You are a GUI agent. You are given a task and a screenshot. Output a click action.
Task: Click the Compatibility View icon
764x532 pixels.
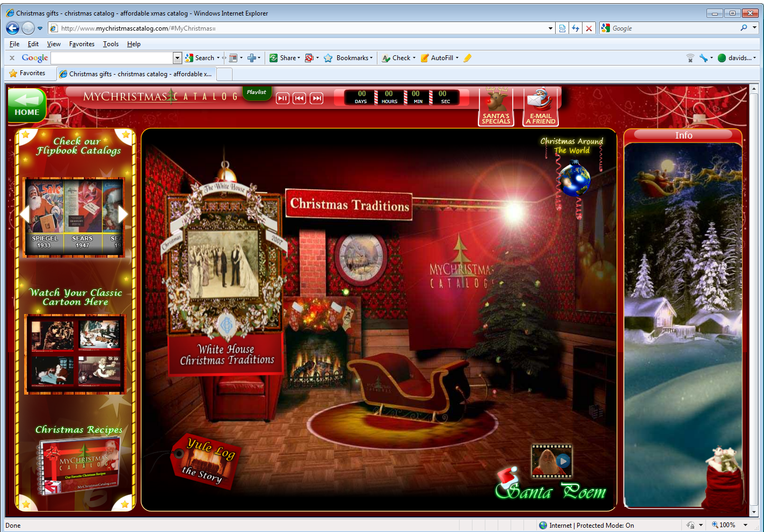point(562,28)
